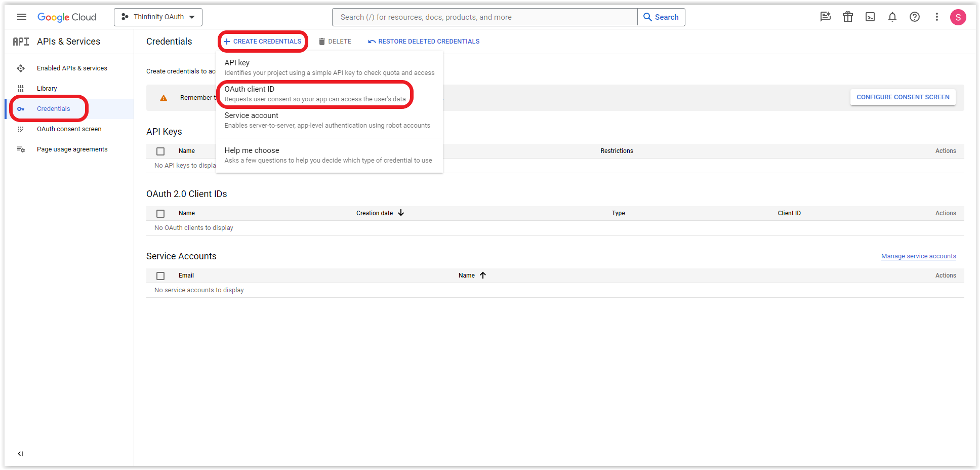Choose Service account credential type

click(x=251, y=115)
